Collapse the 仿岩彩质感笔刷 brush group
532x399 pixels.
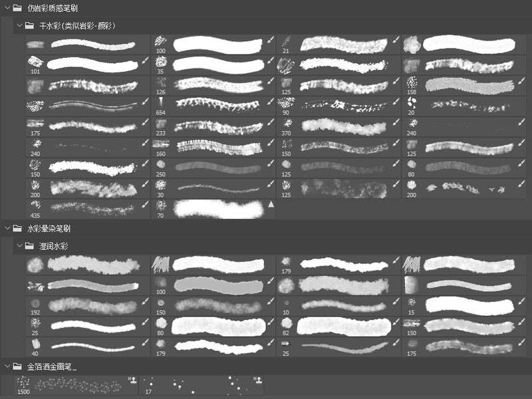pos(7,8)
